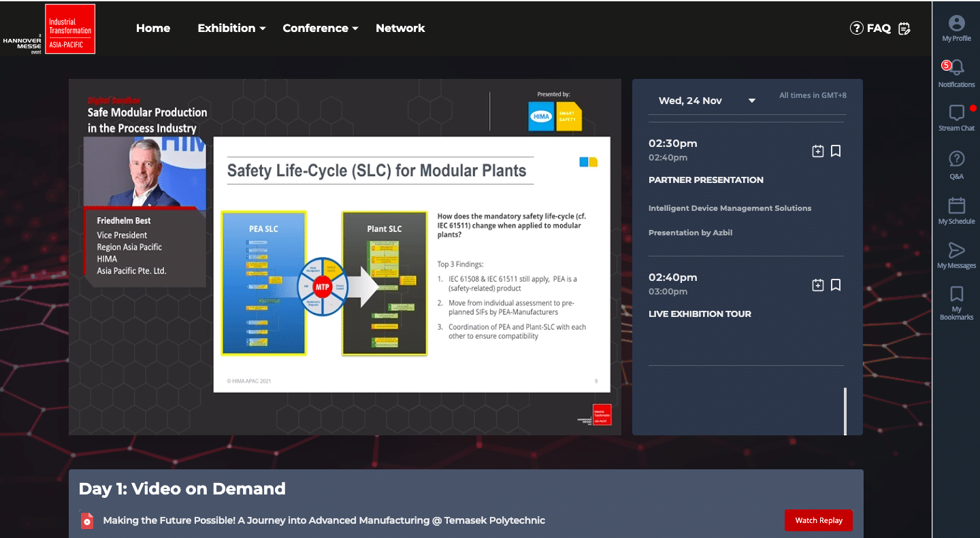Screen dimensions: 980x538
Task: Go to the Home menu item
Action: click(x=152, y=28)
